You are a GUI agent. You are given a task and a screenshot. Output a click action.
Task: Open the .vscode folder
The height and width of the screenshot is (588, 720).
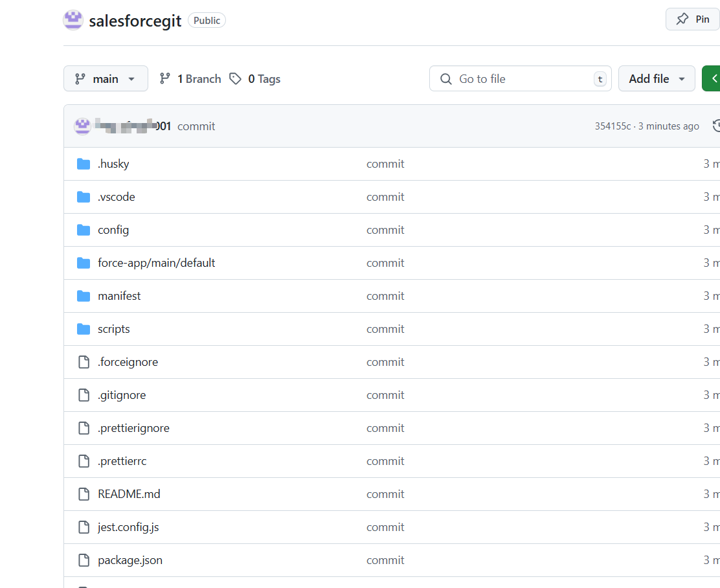pos(116,197)
